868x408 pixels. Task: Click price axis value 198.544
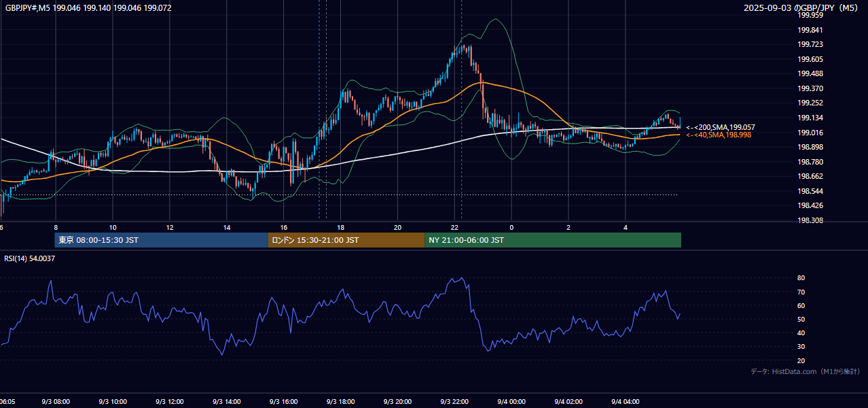tap(810, 191)
